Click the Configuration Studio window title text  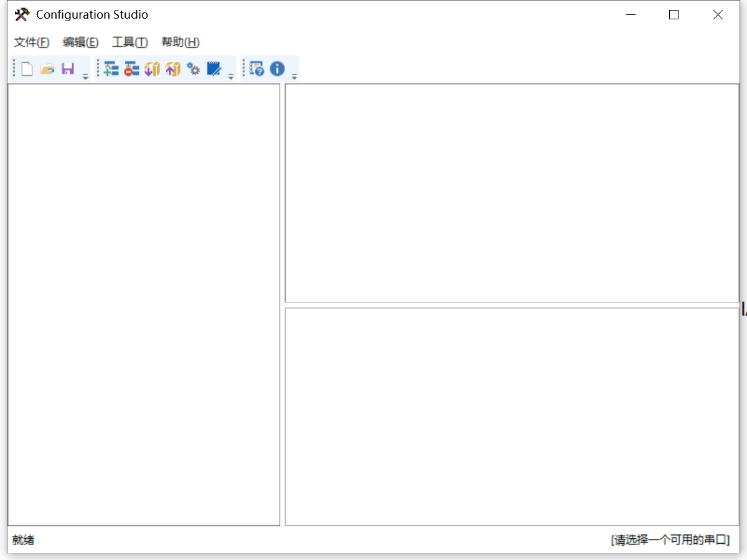pyautogui.click(x=92, y=14)
